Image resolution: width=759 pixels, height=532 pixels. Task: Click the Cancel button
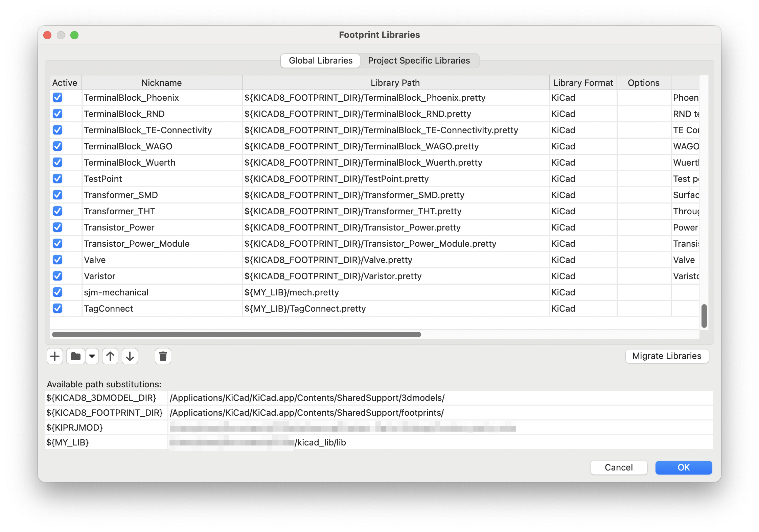(619, 467)
